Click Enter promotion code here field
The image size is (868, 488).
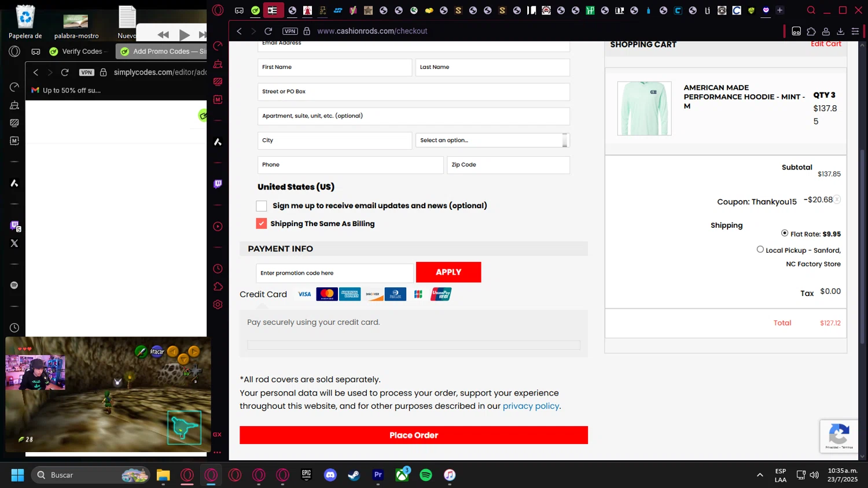(x=334, y=273)
